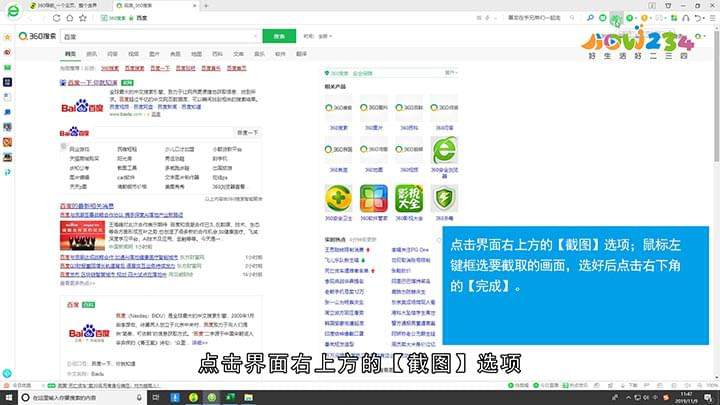
Task: Click the screenshot scissors icon in the browser toolbar
Action: pyautogui.click(x=616, y=18)
